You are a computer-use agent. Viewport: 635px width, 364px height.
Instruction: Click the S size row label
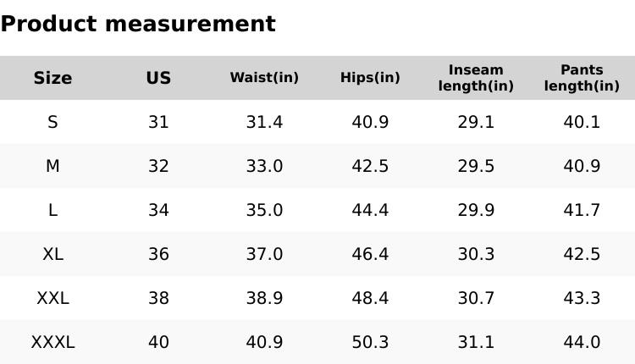coord(52,122)
